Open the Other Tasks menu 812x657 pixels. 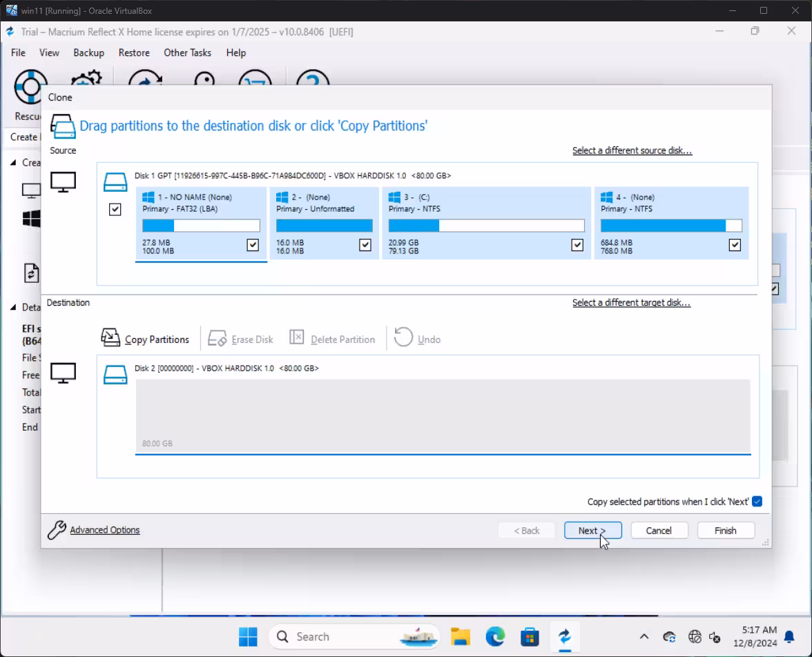point(188,53)
